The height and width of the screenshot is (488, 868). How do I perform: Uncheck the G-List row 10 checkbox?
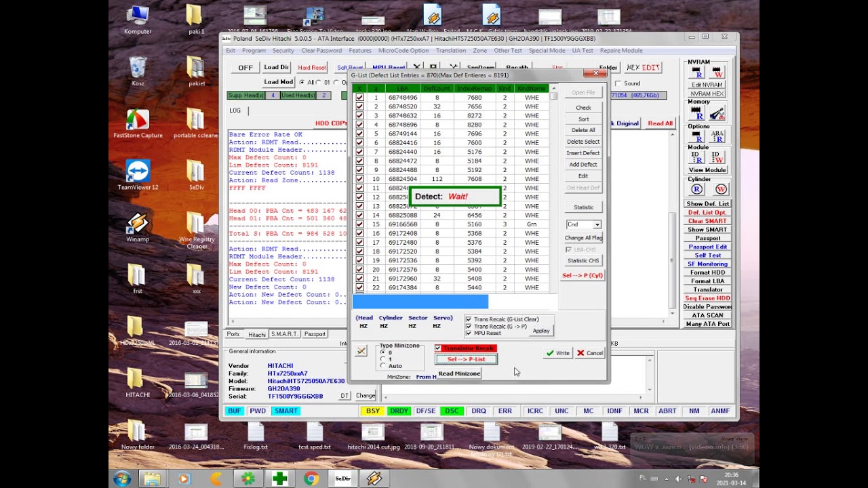[359, 179]
